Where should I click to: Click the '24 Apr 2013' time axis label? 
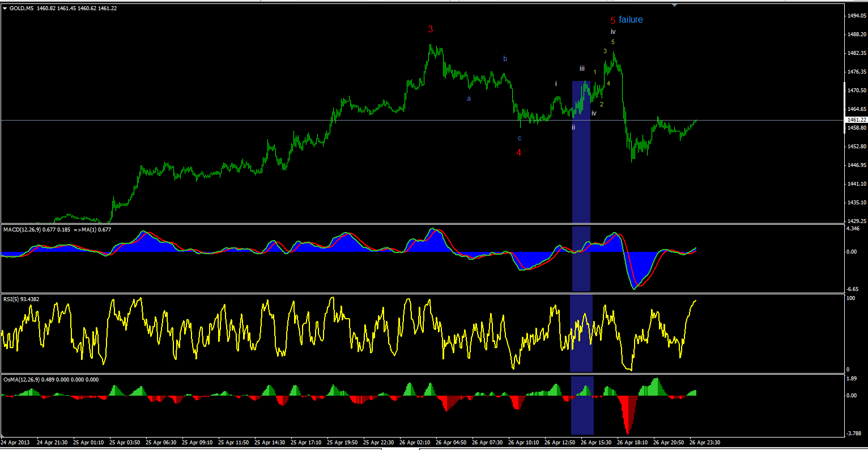[15, 442]
